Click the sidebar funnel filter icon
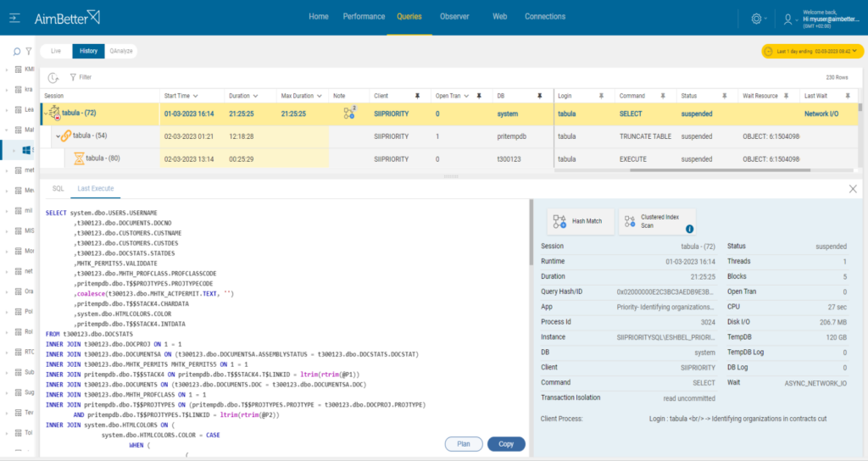The height and width of the screenshot is (461, 868). (29, 52)
